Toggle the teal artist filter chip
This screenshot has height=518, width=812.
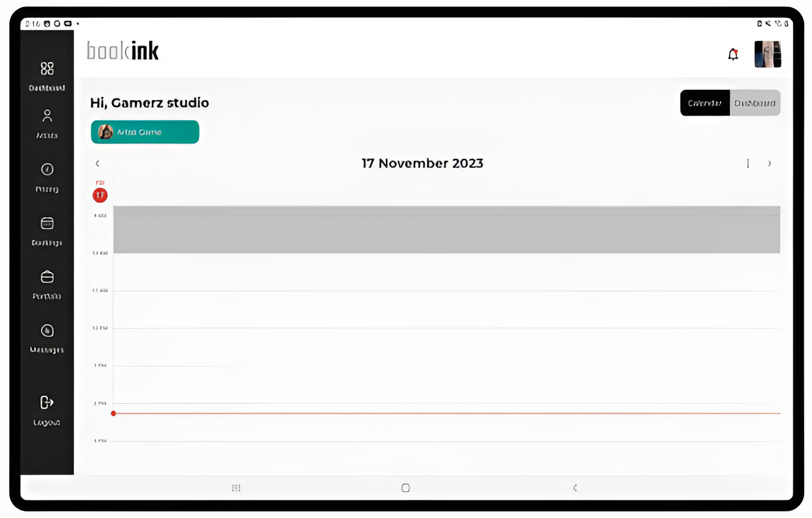[145, 132]
